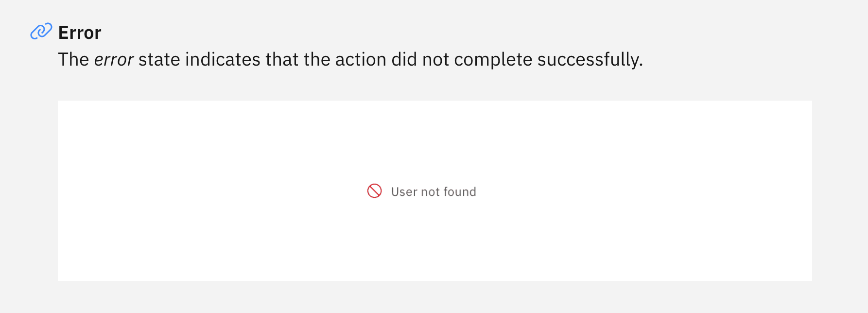Click the "User not found" message text

[434, 192]
